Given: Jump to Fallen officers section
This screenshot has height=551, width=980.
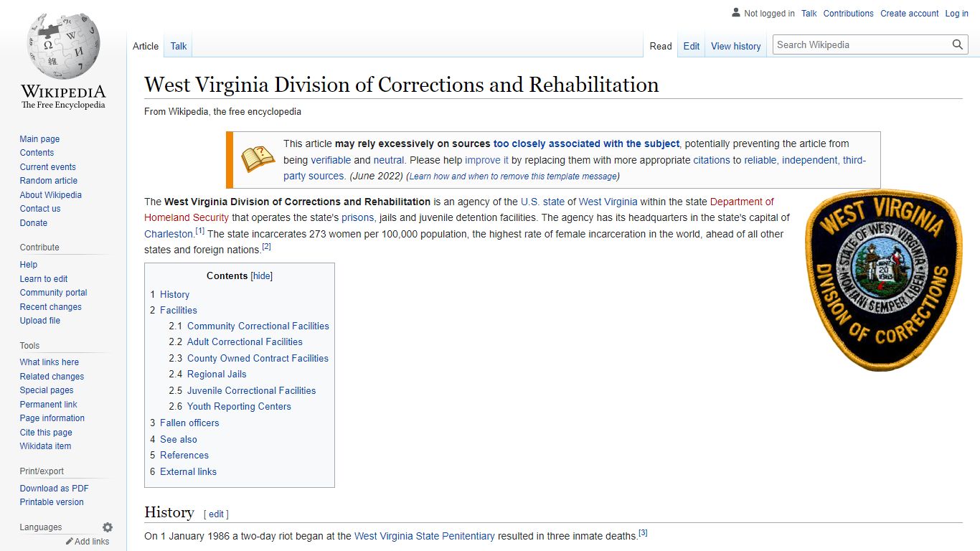Looking at the screenshot, I should point(189,423).
